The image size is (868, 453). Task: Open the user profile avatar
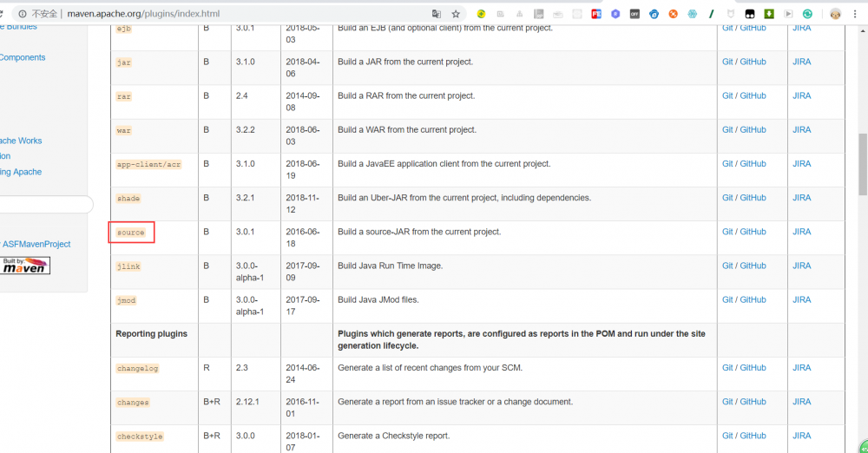(x=835, y=14)
